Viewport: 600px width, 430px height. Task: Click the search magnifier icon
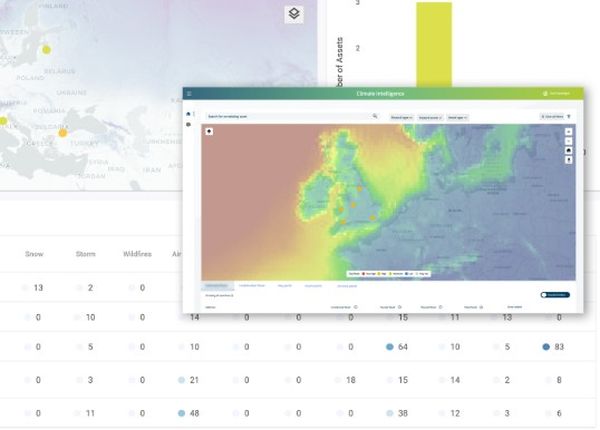pyautogui.click(x=375, y=116)
